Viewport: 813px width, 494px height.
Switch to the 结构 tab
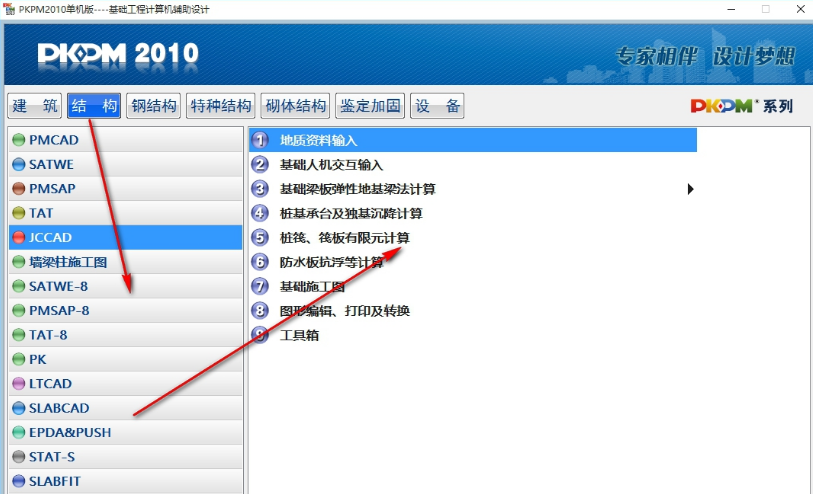pos(94,106)
